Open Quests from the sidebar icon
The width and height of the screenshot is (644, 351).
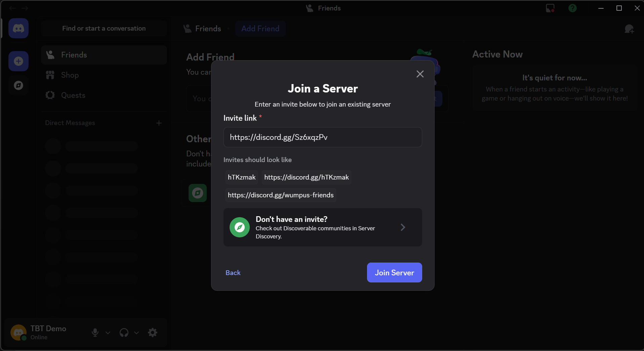tap(50, 95)
